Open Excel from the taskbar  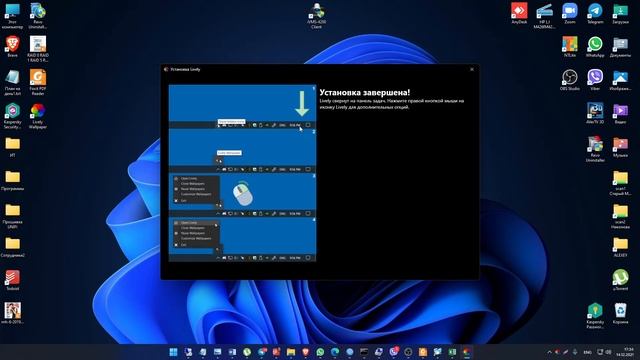click(x=452, y=352)
